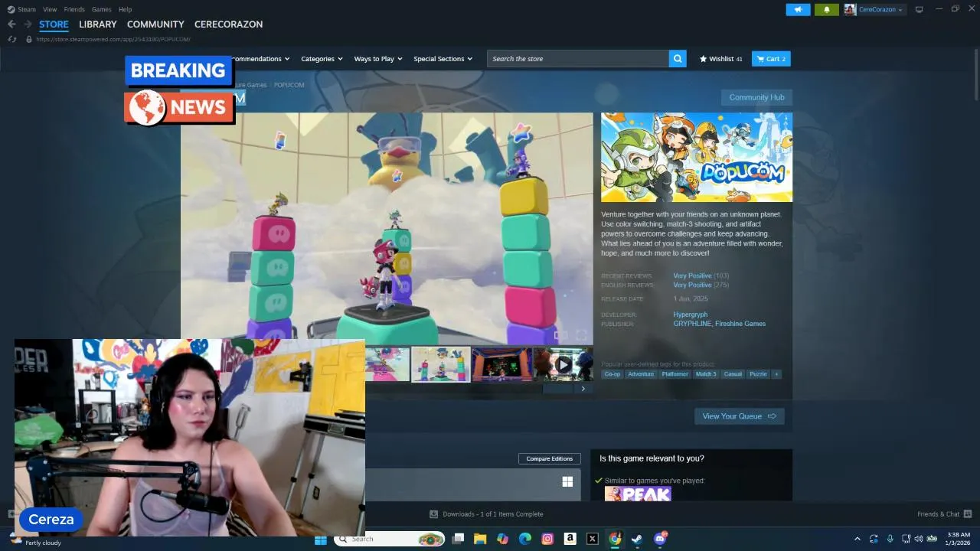Open the Windows Start menu

point(320,539)
